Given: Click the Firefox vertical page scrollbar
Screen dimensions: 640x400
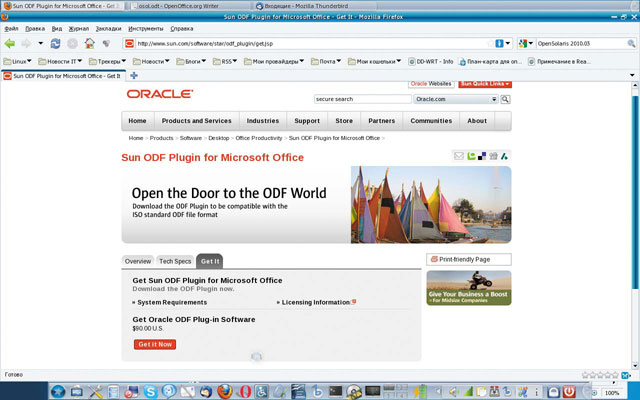Looking at the screenshot, I should (635, 192).
